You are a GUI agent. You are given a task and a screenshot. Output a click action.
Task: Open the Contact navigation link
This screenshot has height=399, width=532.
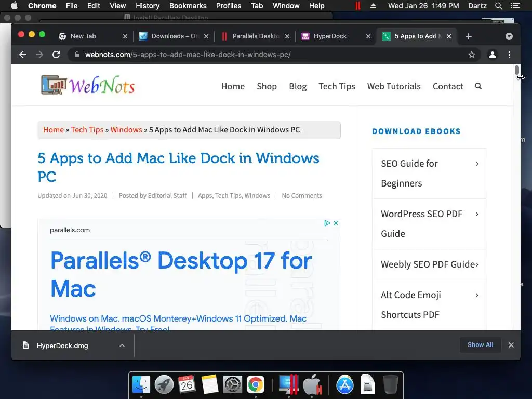pos(448,86)
